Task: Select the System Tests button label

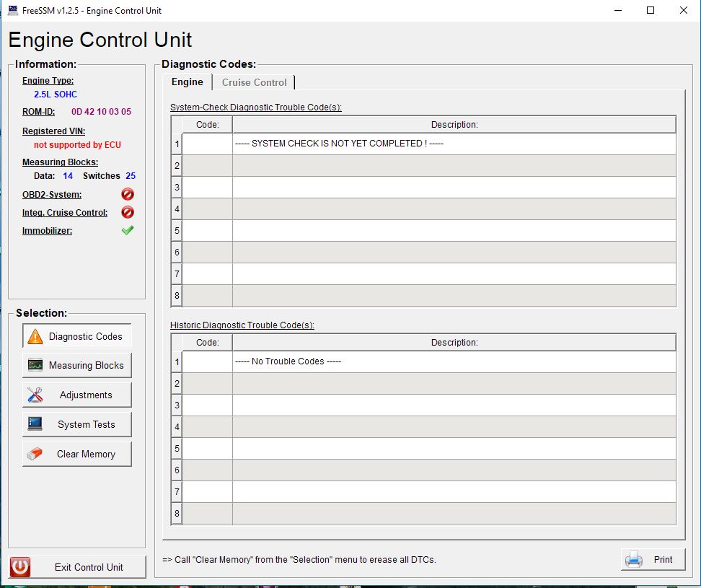Action: pos(86,425)
